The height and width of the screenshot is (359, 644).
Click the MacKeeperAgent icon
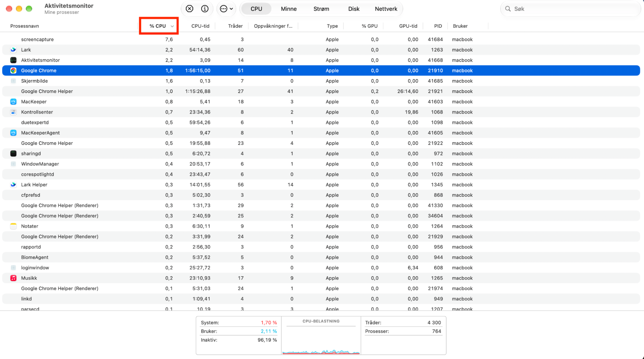pos(13,133)
